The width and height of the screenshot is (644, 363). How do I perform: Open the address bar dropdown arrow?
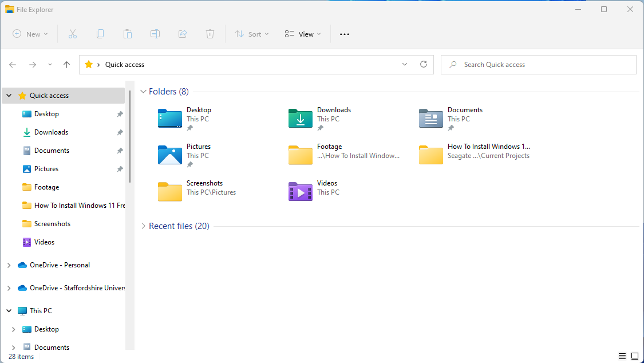404,64
